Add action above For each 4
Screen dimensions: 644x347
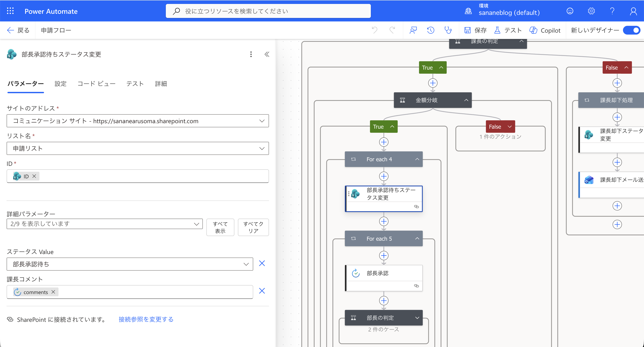[384, 142]
